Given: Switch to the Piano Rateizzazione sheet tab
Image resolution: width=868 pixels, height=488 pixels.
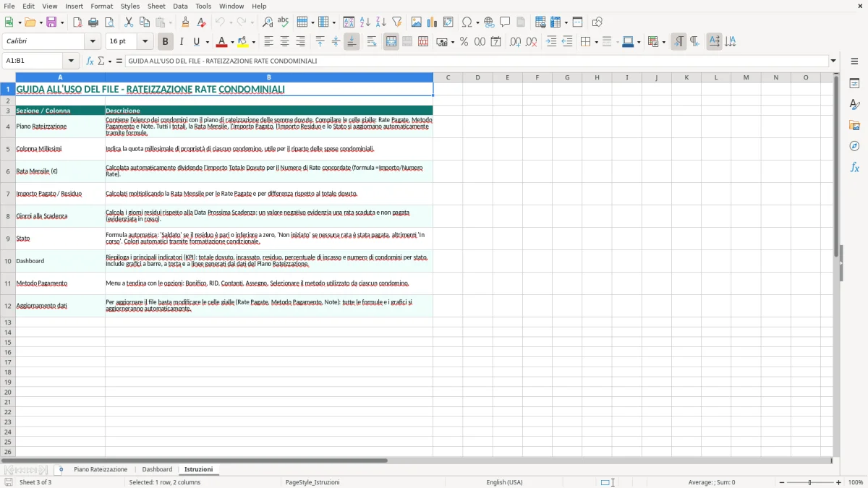Looking at the screenshot, I should [x=101, y=469].
